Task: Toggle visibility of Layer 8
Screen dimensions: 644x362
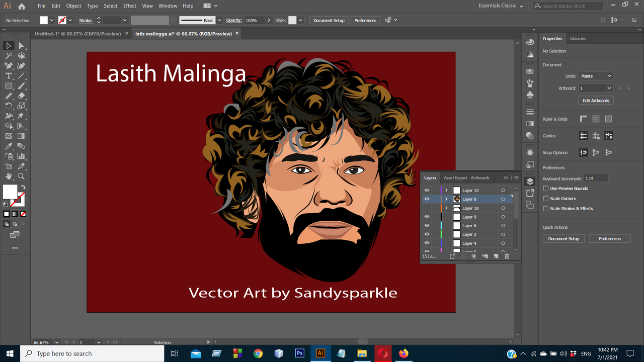Action: point(427,199)
